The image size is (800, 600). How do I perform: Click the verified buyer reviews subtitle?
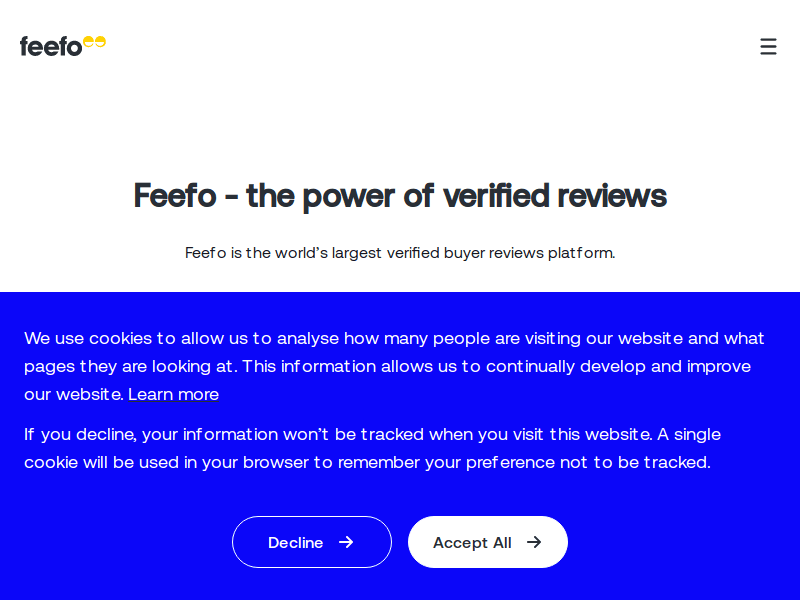(x=400, y=252)
